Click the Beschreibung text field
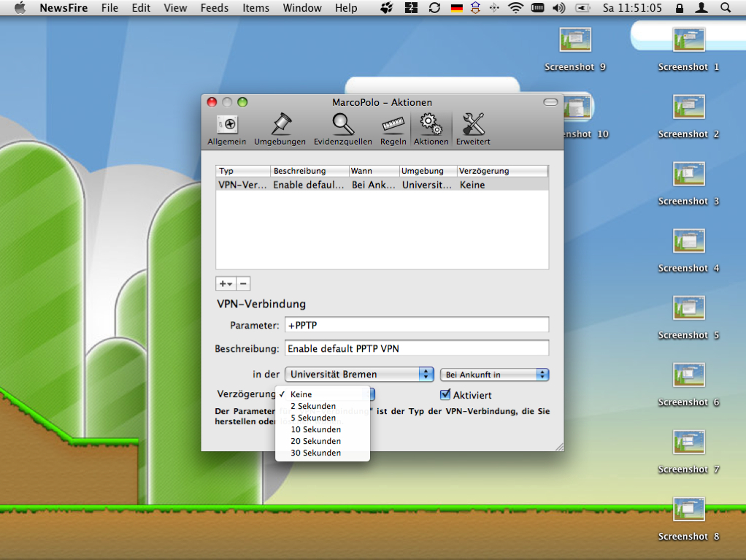Image resolution: width=746 pixels, height=560 pixels. tap(417, 348)
